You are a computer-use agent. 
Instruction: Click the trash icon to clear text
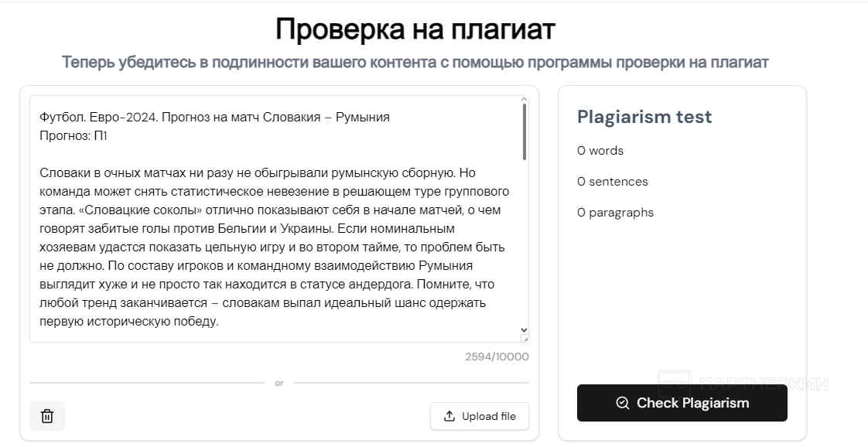[47, 416]
